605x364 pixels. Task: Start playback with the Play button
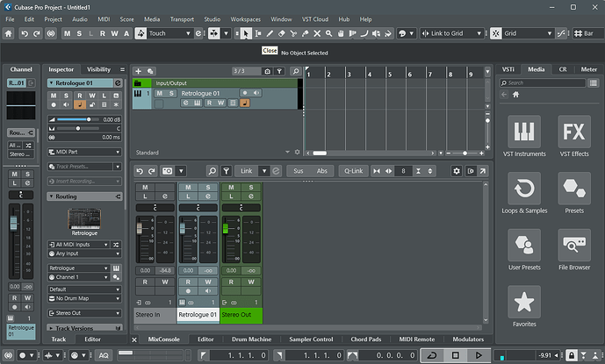click(x=479, y=355)
